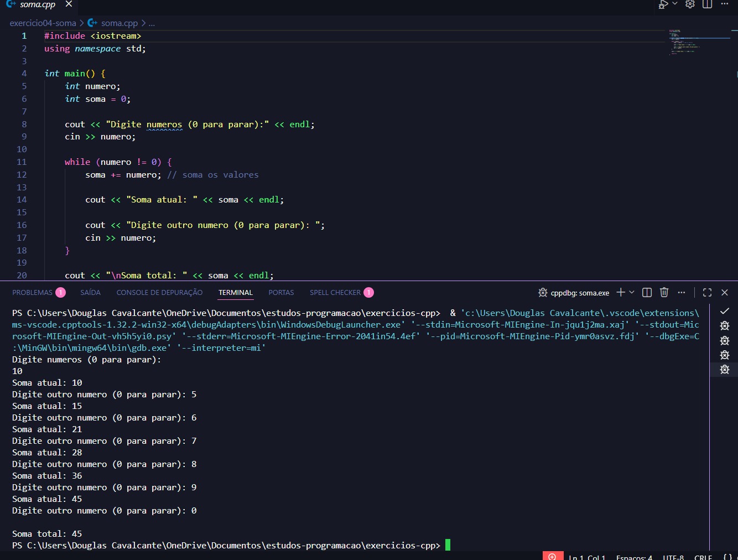Click the curly braces language mode icon
The width and height of the screenshot is (738, 560).
tap(727, 557)
